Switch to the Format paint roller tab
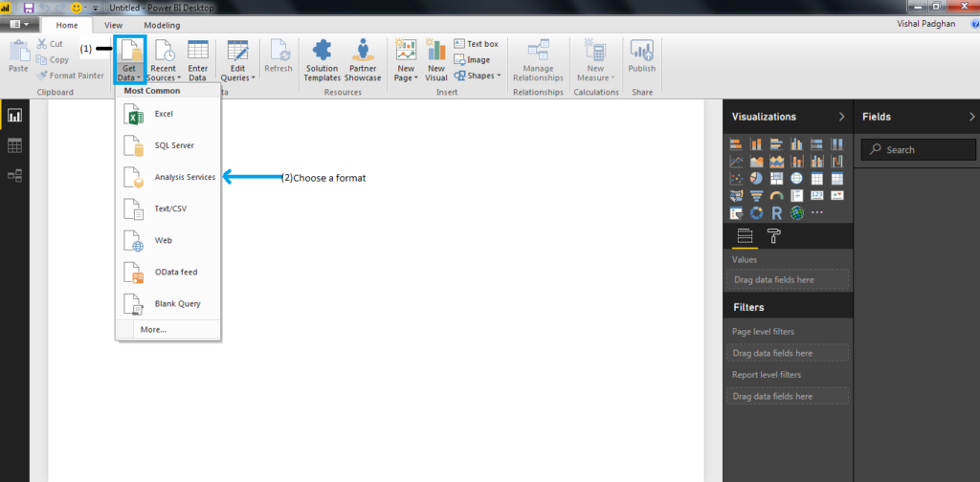This screenshot has width=980, height=482. (x=773, y=237)
